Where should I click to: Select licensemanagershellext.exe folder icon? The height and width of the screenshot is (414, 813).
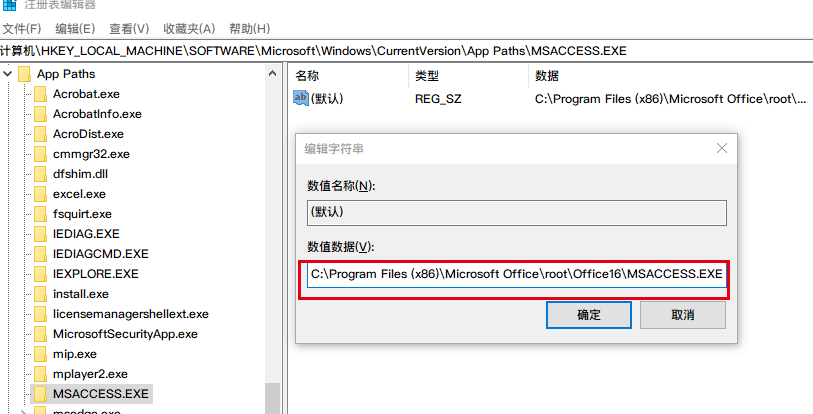click(x=40, y=314)
